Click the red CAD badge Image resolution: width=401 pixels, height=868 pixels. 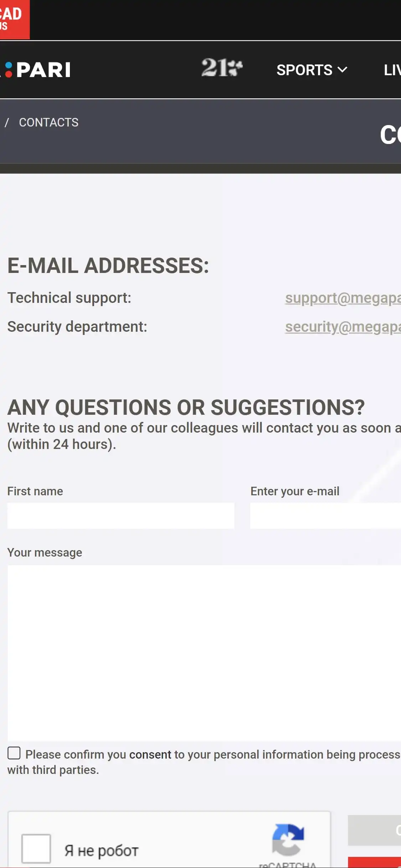coord(14,19)
